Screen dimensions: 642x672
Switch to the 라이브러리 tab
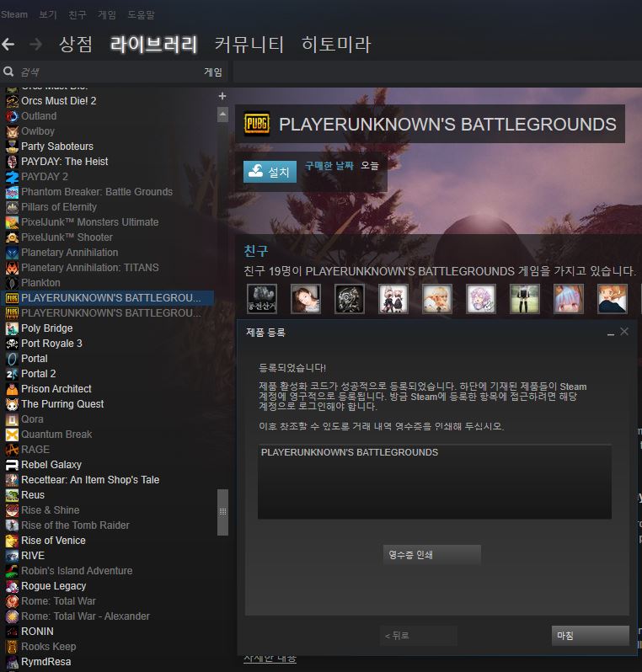(x=153, y=44)
